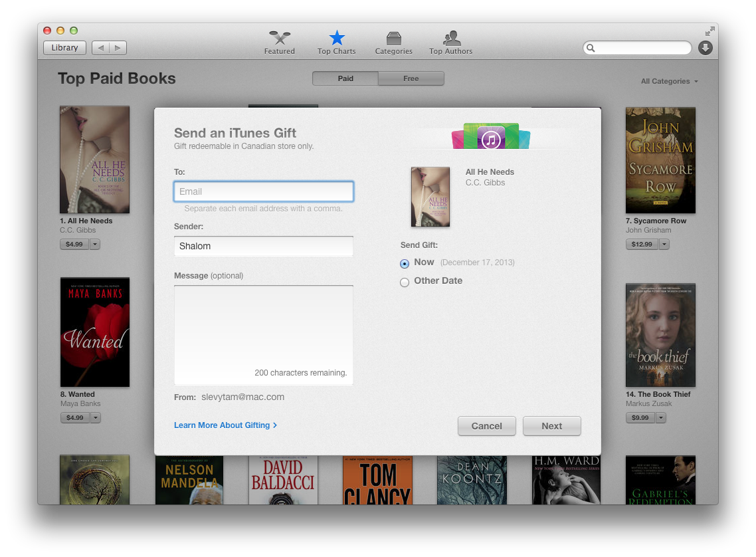Click the search field in toolbar
Viewport: 756px width, 557px height.
[637, 48]
